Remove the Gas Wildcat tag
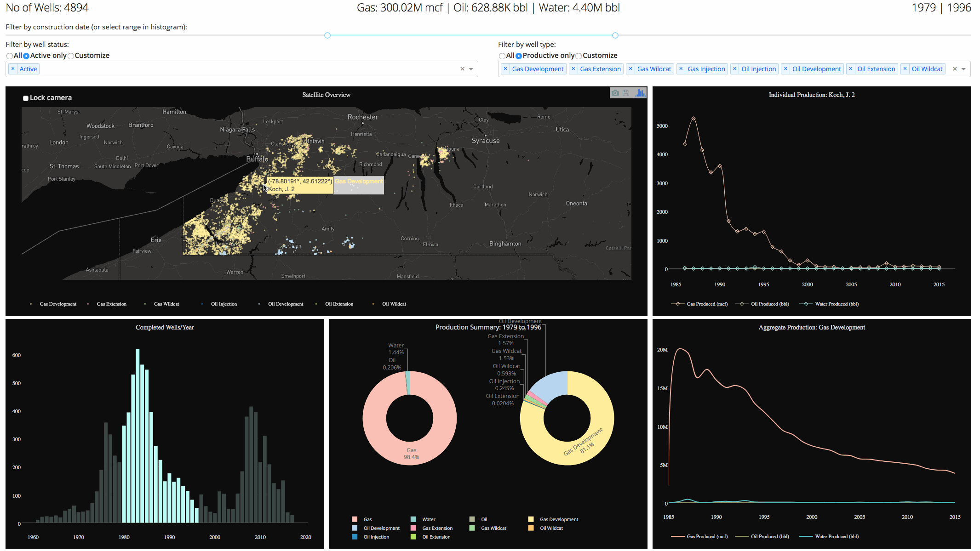 pos(630,69)
